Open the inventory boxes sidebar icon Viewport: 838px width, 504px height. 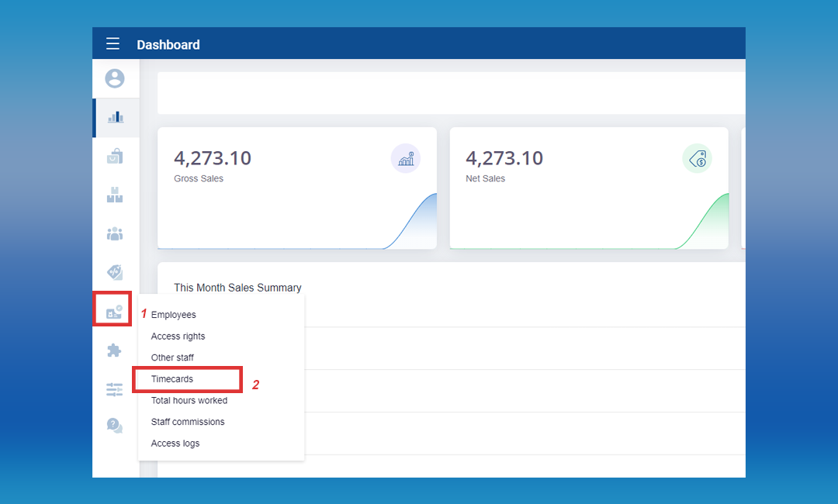pyautogui.click(x=115, y=195)
